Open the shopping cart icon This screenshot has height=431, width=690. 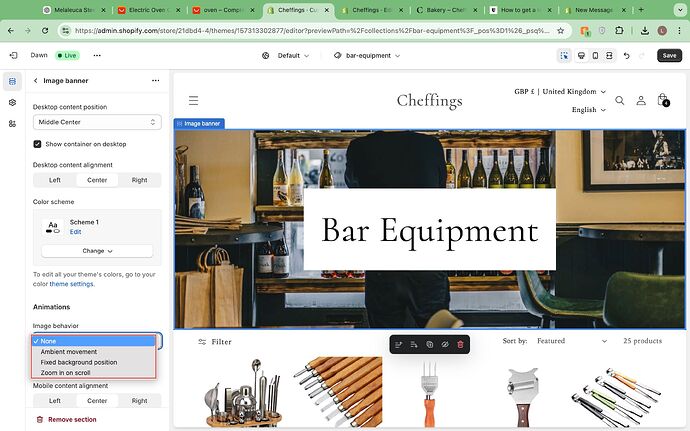pyautogui.click(x=663, y=100)
